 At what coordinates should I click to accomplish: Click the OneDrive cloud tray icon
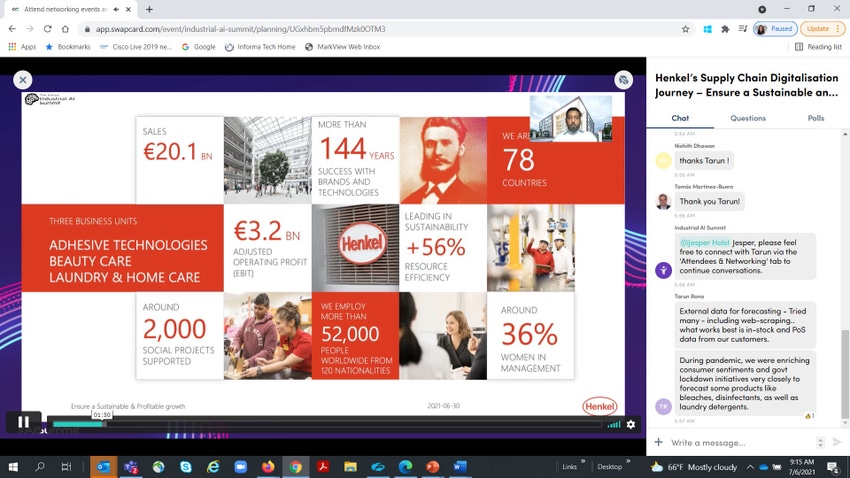pyautogui.click(x=763, y=467)
